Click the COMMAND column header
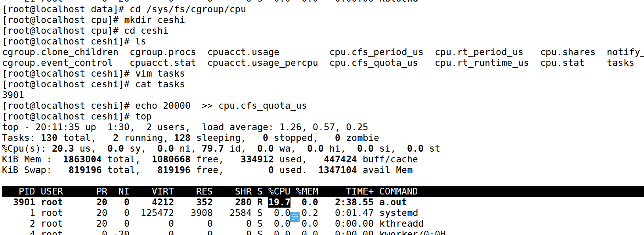644x235 pixels. tap(398, 191)
